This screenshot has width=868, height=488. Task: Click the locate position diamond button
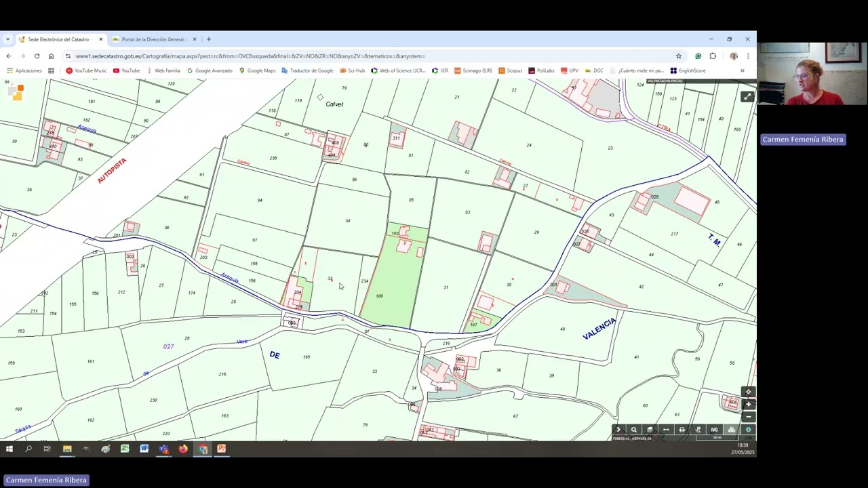pyautogui.click(x=748, y=392)
